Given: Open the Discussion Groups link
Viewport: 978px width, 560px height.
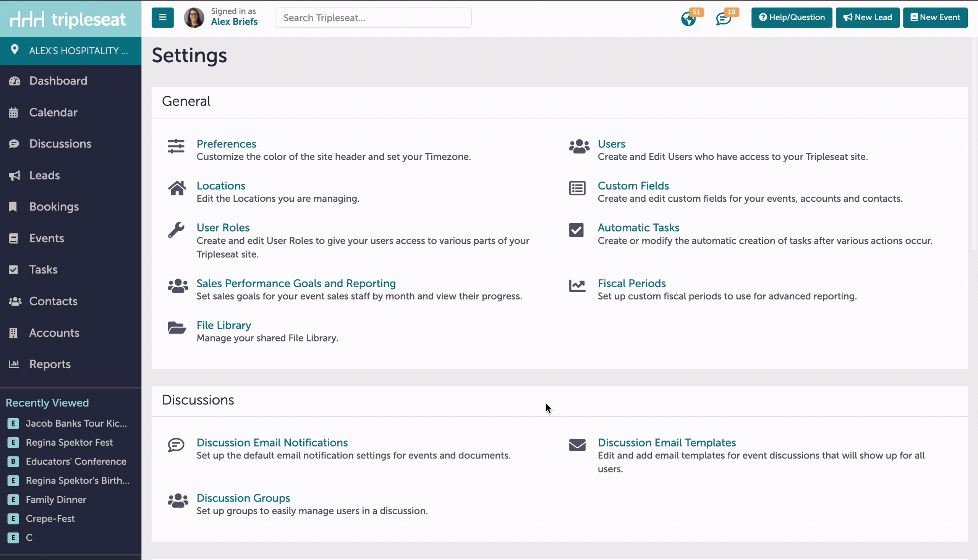Looking at the screenshot, I should (x=243, y=498).
